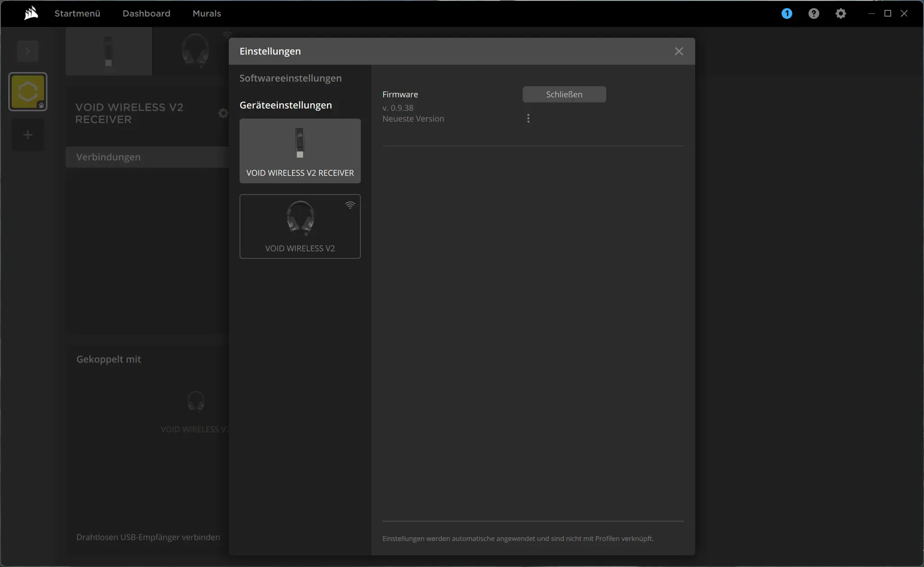Click the receiver dongle thumbnail in device bar
The image size is (924, 567).
pyautogui.click(x=108, y=51)
